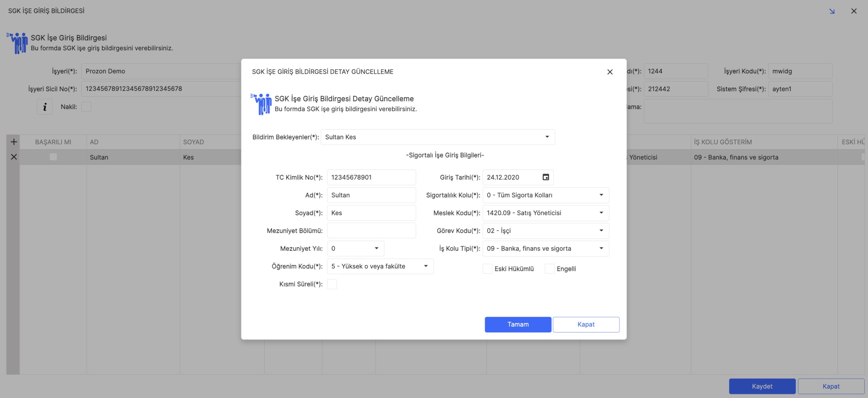Click the BAŞARILI MI column header
Screen dimensions: 868x398
click(53, 142)
